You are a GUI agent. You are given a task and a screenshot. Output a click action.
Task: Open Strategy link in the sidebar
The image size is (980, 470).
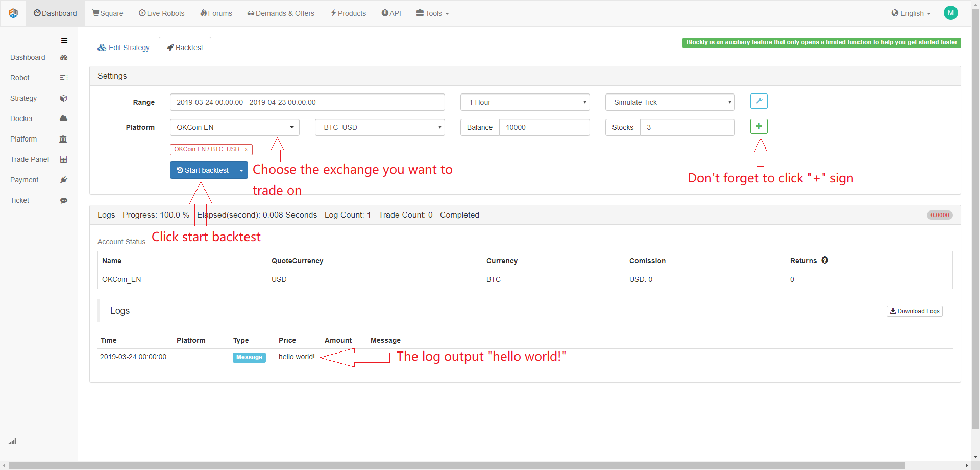[23, 98]
